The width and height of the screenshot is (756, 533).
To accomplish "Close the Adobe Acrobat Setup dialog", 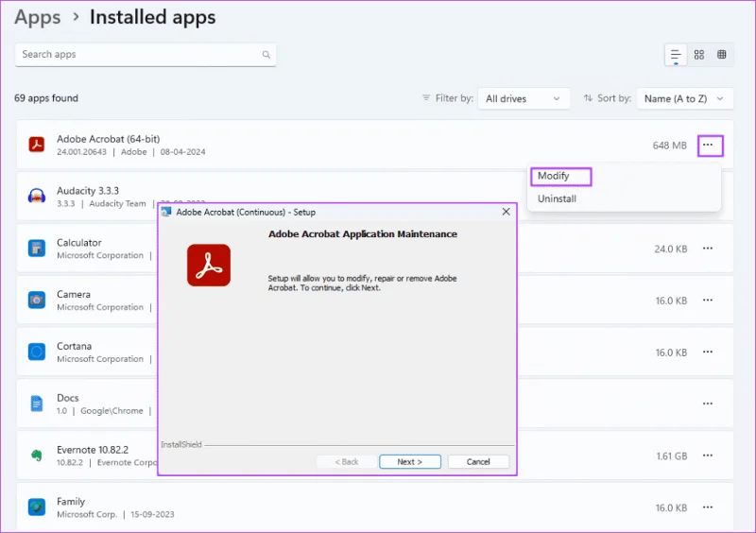I will [x=506, y=212].
